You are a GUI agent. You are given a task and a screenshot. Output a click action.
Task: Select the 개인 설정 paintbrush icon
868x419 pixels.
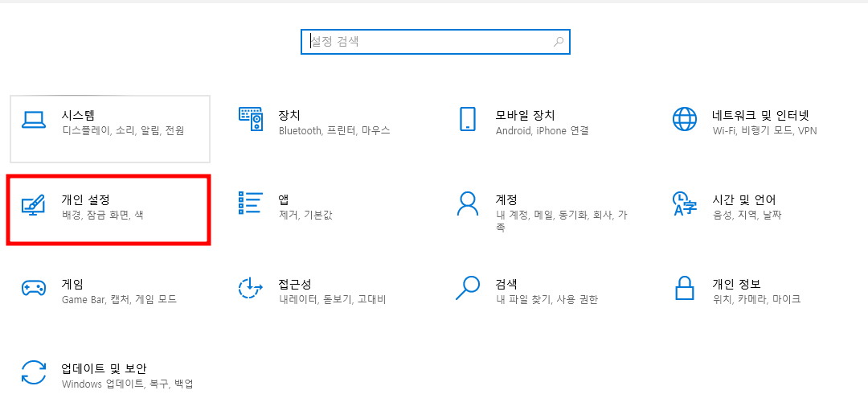(x=34, y=204)
